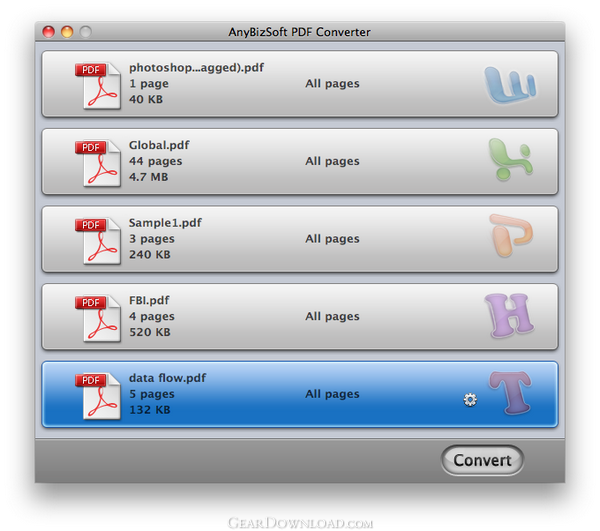Start conversion with the Convert button
Screen dimensions: 600x531
coord(482,460)
